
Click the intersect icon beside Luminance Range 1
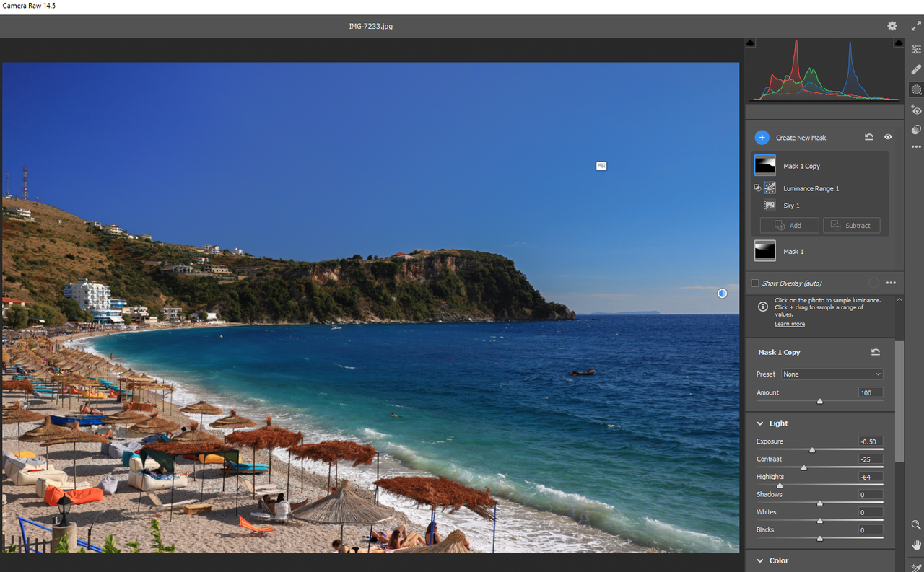coord(757,188)
